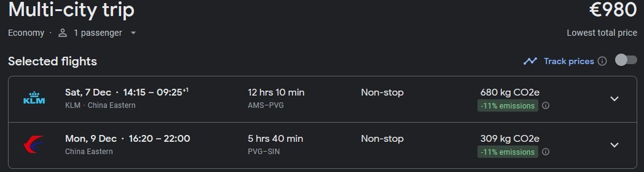Expand the Mon, 9 Dec flight details
Image resolution: width=644 pixels, height=172 pixels.
point(614,145)
